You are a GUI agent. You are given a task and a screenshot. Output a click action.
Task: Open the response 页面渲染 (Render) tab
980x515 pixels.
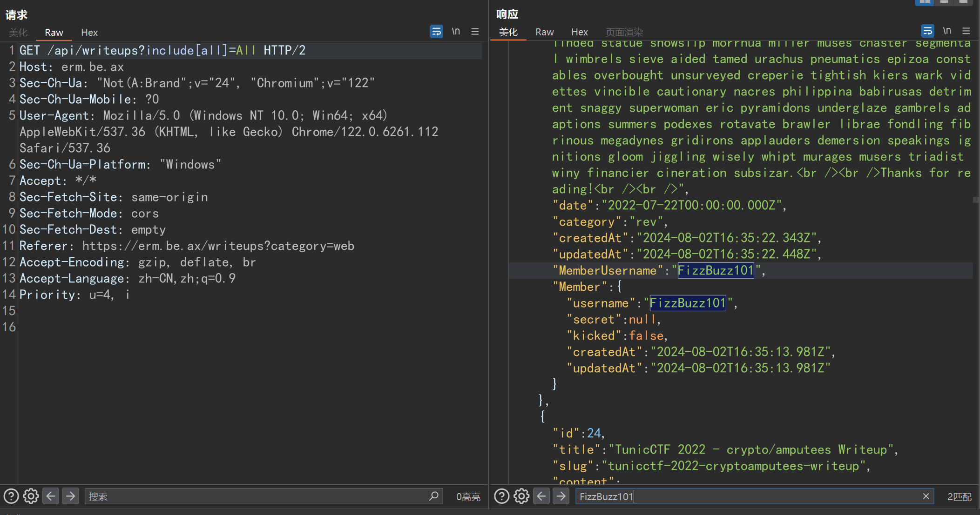point(624,32)
